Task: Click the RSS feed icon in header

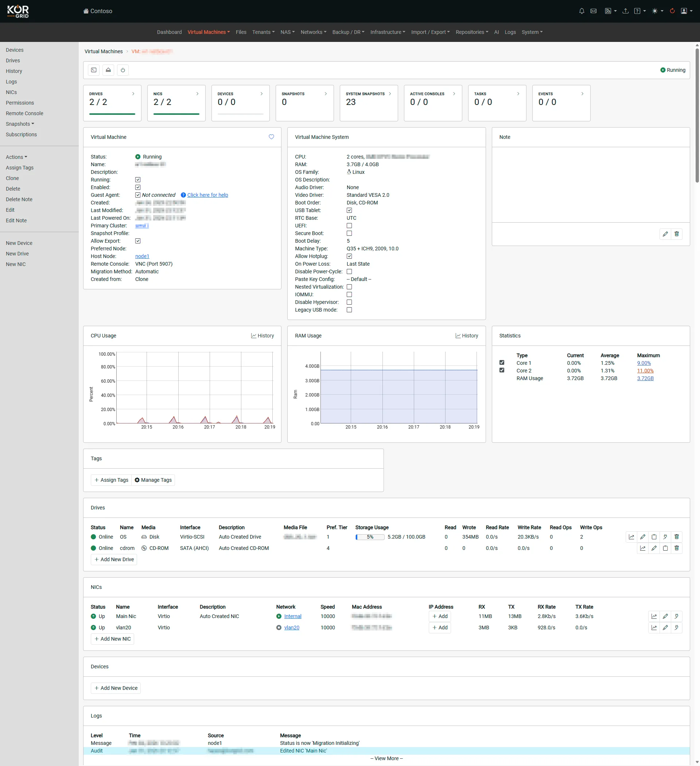Action: pos(608,11)
